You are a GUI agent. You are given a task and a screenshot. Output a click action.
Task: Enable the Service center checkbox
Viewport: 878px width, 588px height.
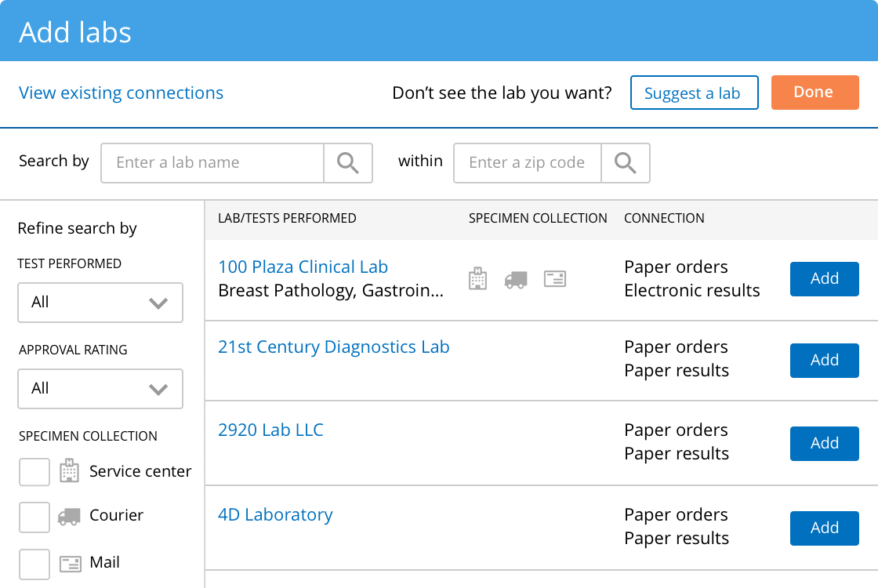point(34,471)
